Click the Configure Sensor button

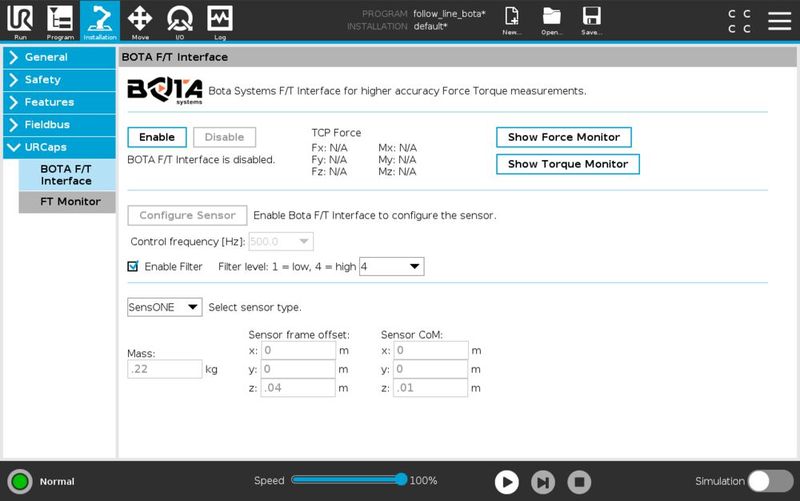pos(187,215)
